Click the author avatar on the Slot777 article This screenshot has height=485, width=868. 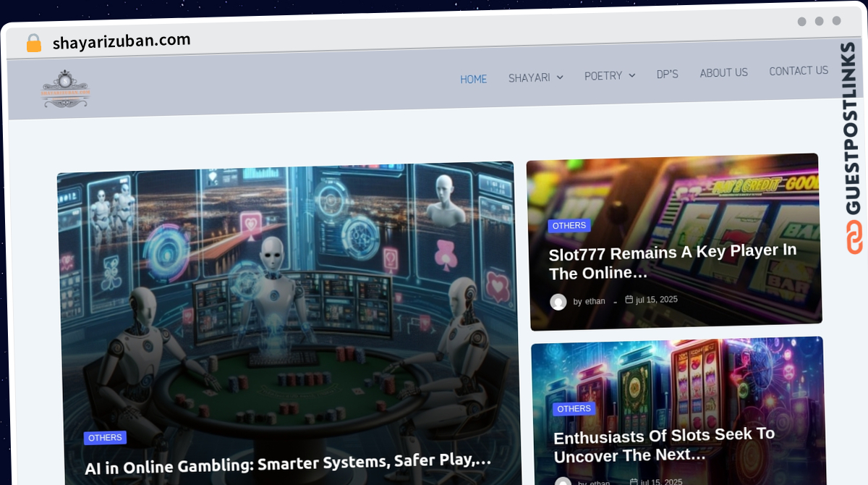558,302
